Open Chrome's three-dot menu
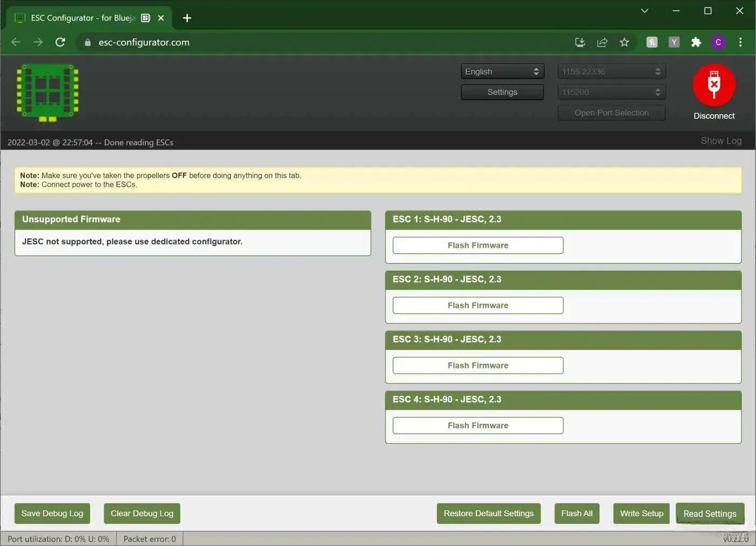 [x=740, y=42]
